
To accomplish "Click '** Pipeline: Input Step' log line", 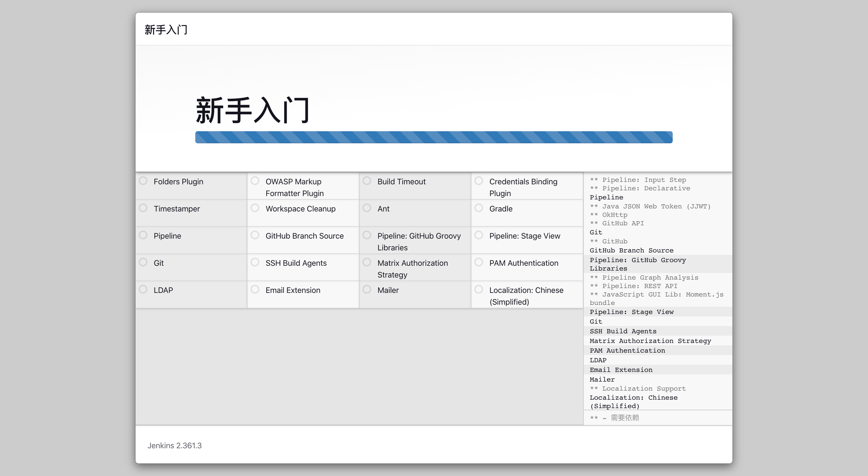I will click(638, 180).
